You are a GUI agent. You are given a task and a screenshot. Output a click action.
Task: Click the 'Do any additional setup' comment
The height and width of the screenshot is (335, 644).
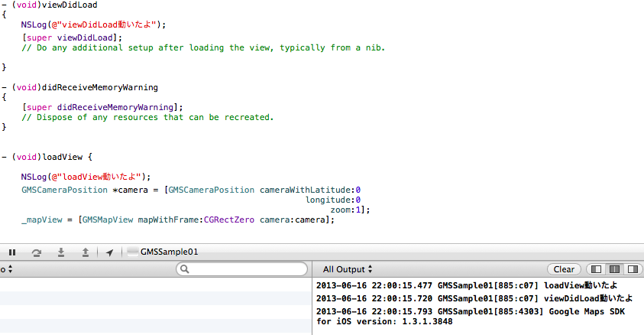tap(203, 47)
